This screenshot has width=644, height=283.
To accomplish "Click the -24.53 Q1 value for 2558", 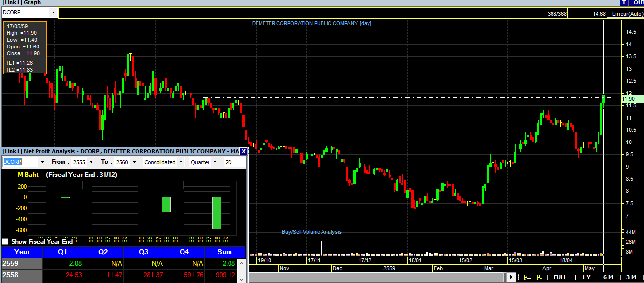I will pos(72,274).
